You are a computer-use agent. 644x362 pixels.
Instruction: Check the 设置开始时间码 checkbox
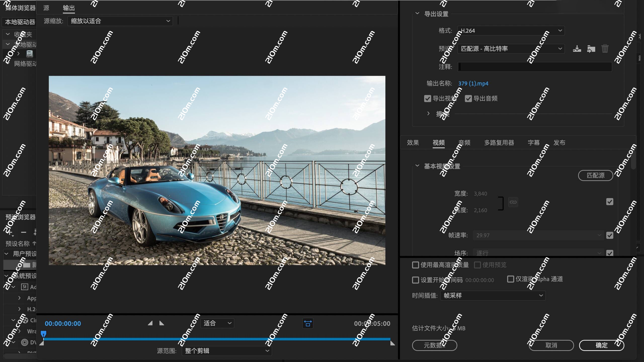pos(415,280)
